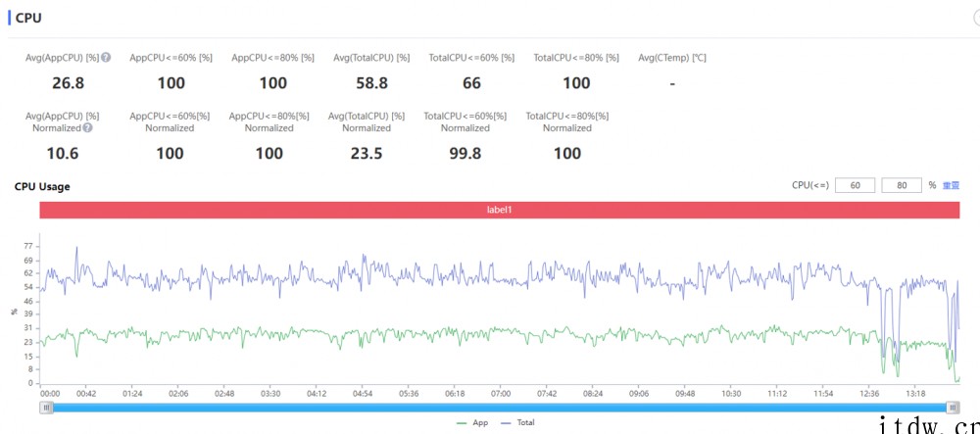Click the 07:00 mark on time axis
The image size is (980, 434).
pos(501,393)
